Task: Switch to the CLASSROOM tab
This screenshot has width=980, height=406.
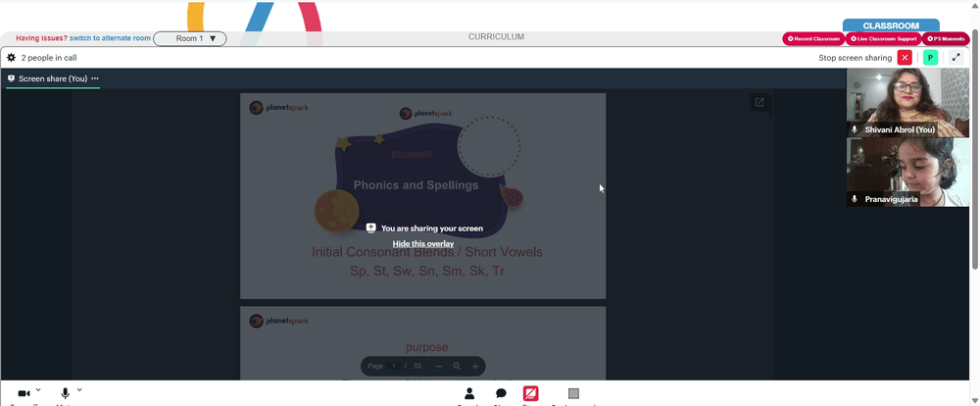Action: (891, 25)
